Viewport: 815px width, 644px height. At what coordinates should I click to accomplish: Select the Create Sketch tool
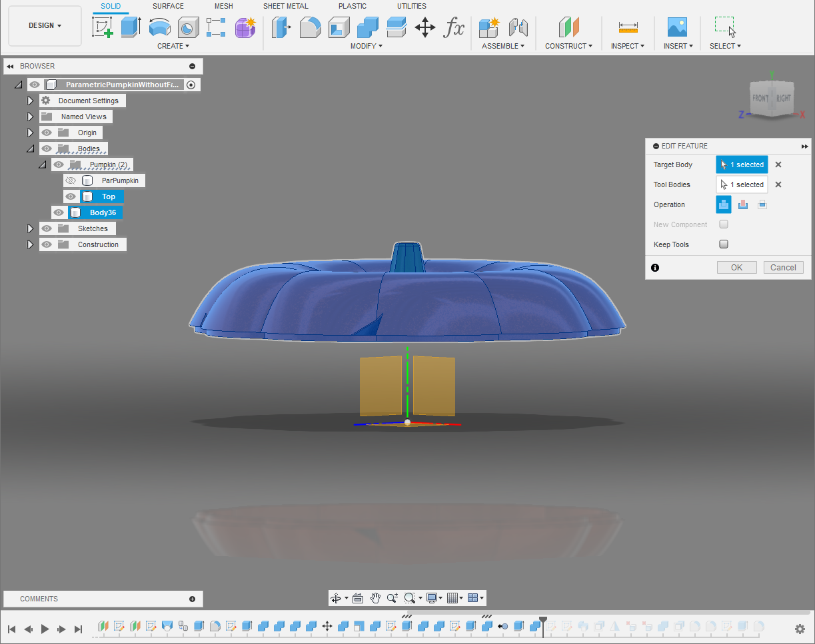(x=102, y=27)
